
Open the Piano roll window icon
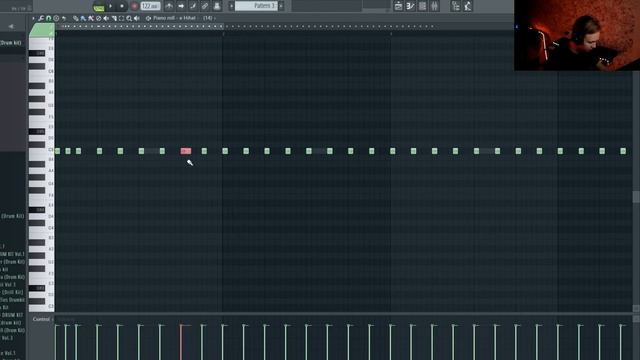tap(410, 6)
